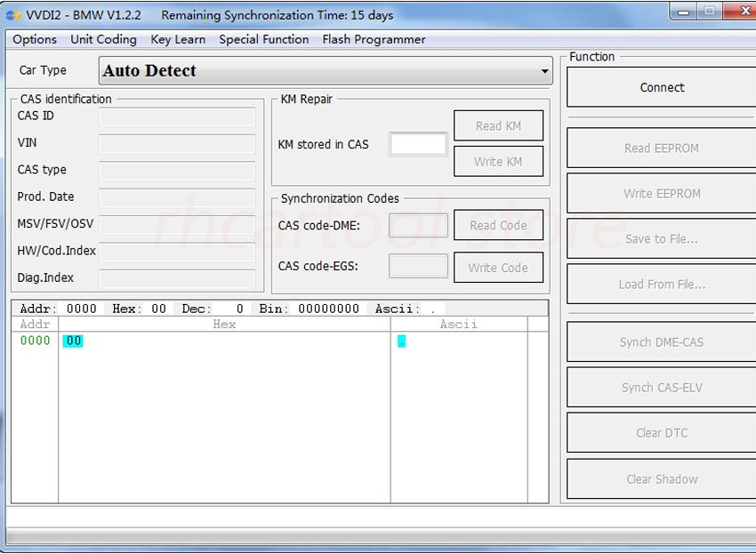Click the CAS ID field

[177, 116]
